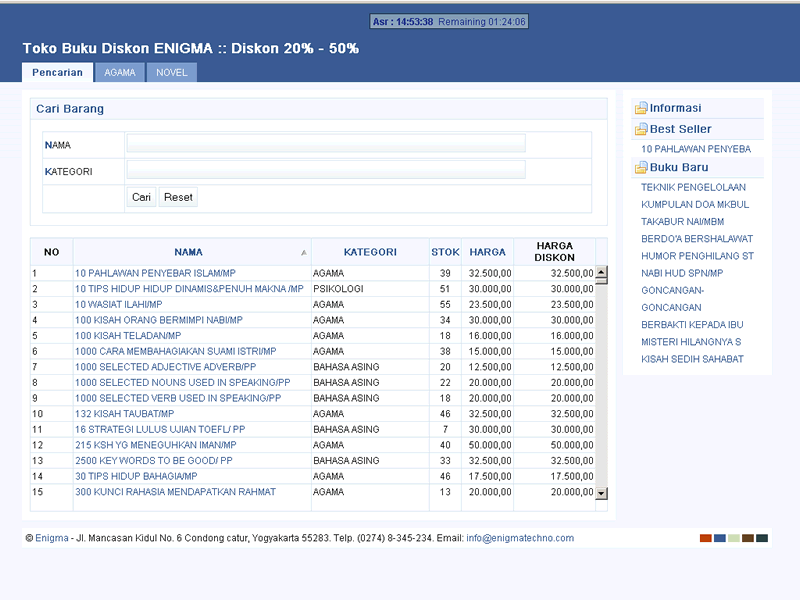800x600 pixels.
Task: Open book 1000 SELECTED NOUNS USED IN SPEAKING/PP
Action: pyautogui.click(x=183, y=383)
